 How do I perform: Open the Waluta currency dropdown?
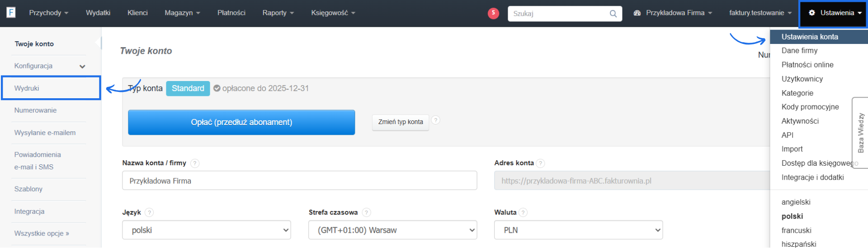coord(578,230)
